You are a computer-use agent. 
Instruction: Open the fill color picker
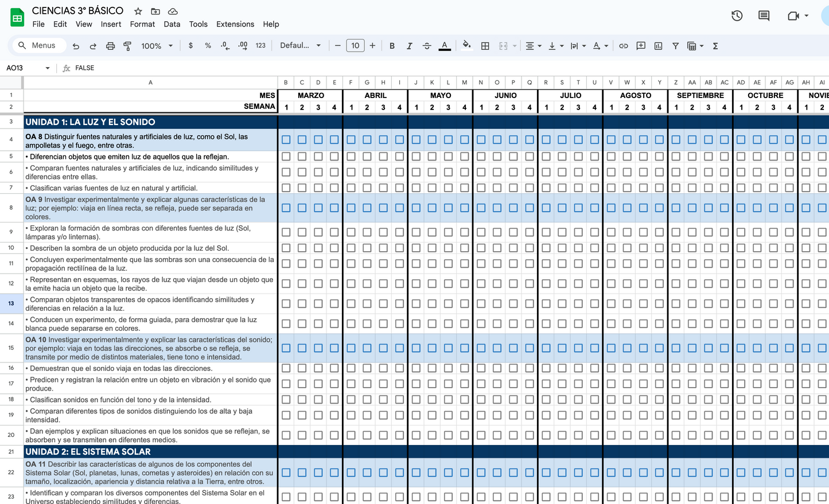[466, 46]
